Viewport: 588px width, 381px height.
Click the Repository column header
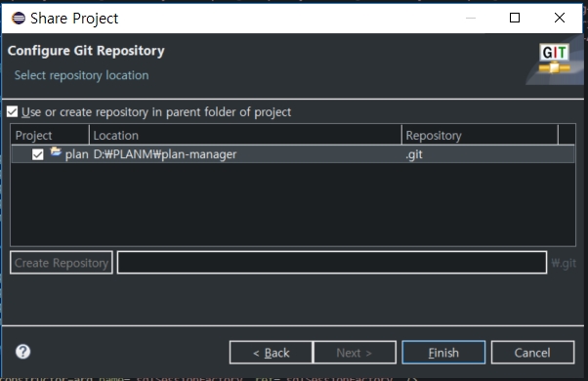click(480, 135)
